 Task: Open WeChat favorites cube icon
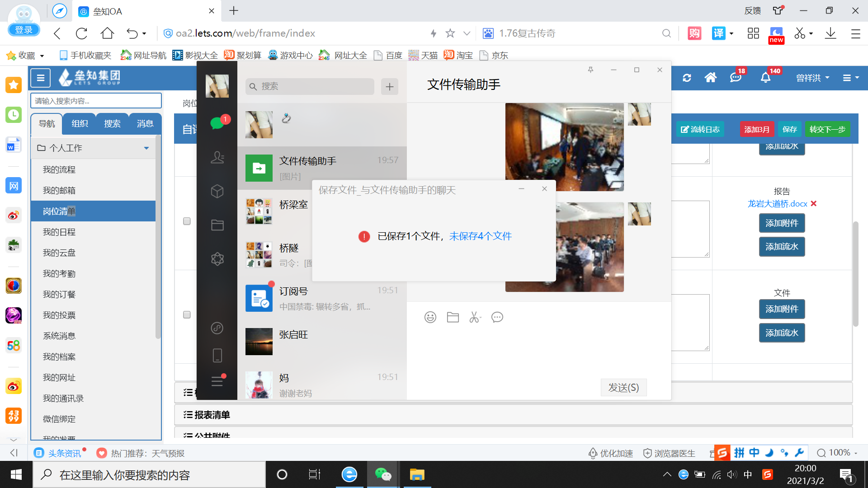[217, 191]
